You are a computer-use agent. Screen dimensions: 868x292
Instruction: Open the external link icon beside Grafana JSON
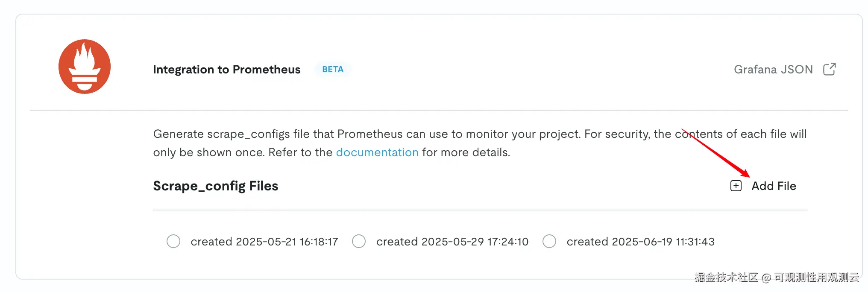click(x=830, y=69)
